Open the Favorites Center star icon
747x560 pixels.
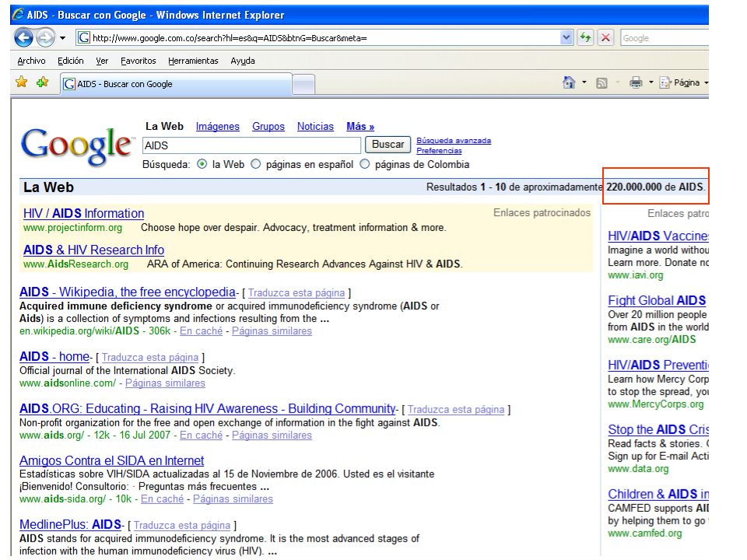tap(22, 82)
